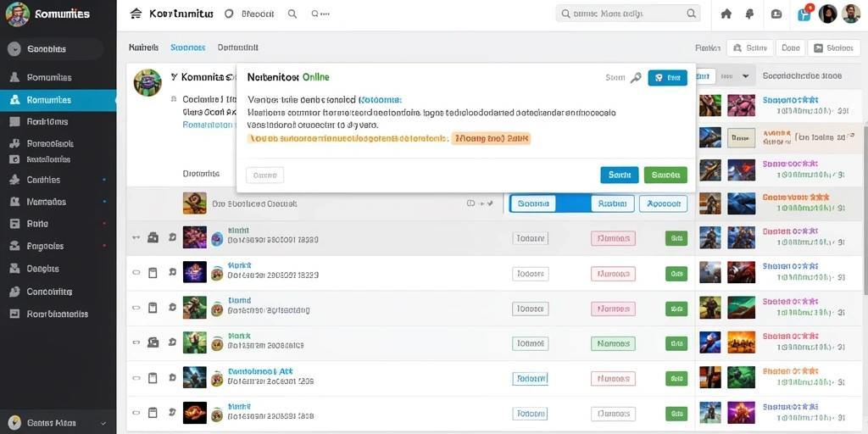The image size is (868, 434).
Task: Open the dark blue thumbnail in the Davtobnoo Att row
Action: pos(194,377)
